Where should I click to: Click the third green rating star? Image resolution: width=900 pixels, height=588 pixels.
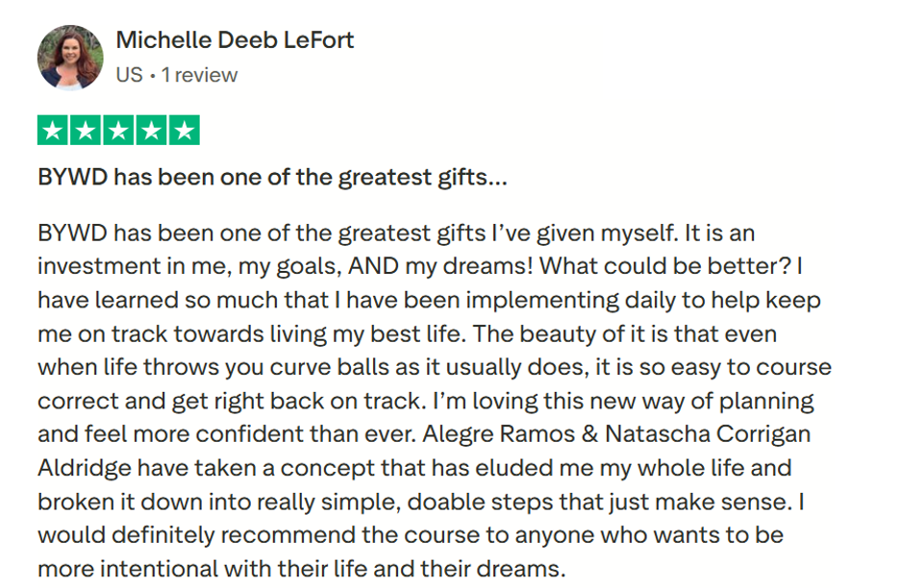pos(118,131)
